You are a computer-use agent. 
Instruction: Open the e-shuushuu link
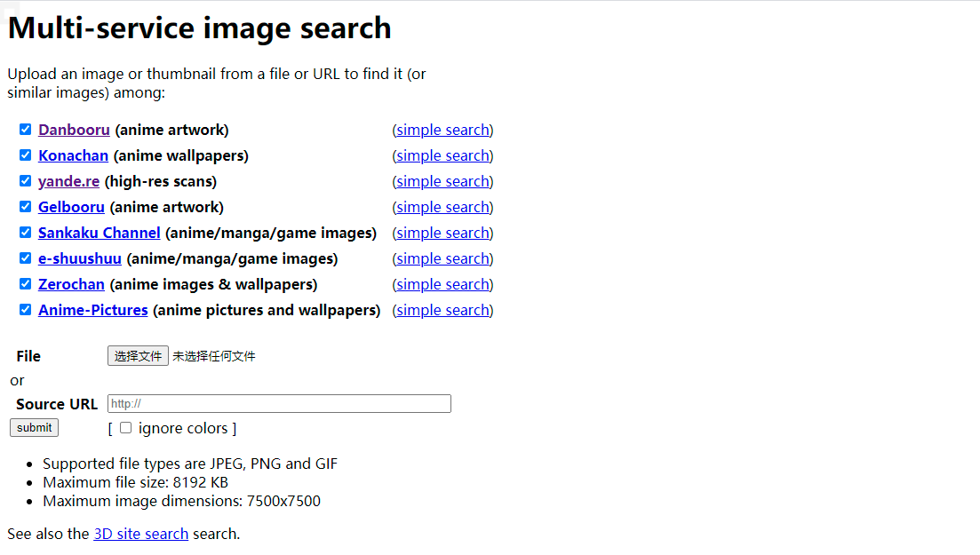pos(80,258)
